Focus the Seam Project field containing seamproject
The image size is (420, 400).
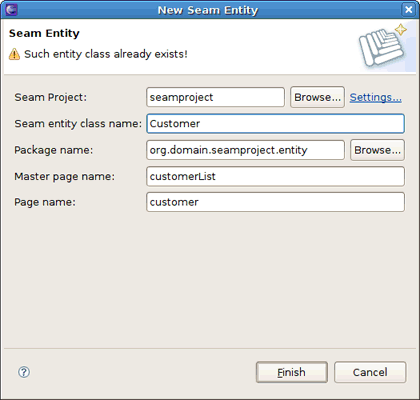click(x=215, y=97)
